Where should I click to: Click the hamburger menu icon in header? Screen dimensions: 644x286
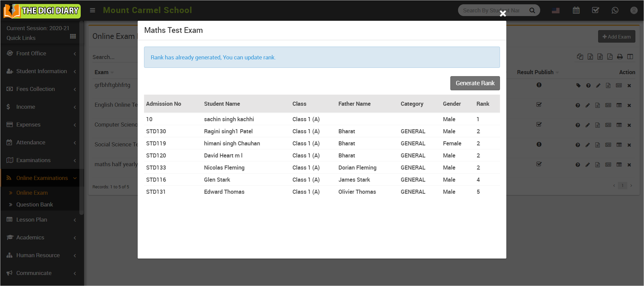tap(92, 10)
